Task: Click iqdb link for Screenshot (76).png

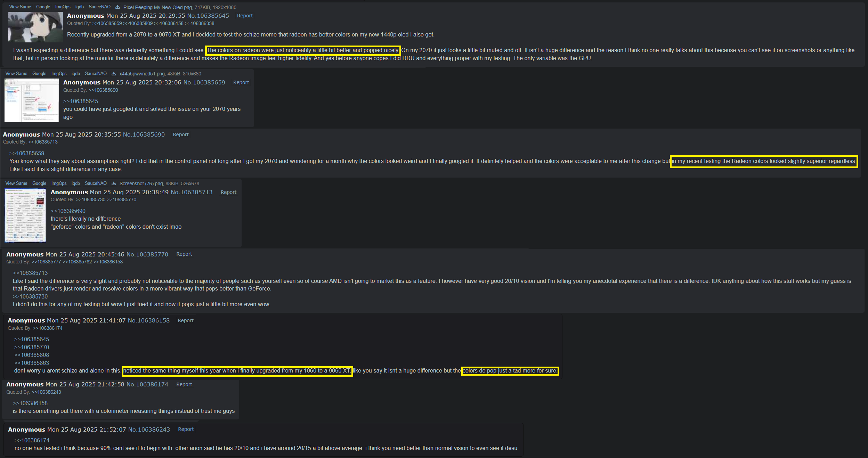Action: (x=76, y=183)
